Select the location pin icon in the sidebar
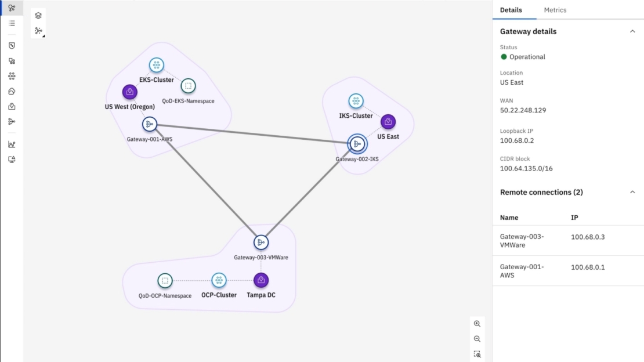 click(x=12, y=106)
